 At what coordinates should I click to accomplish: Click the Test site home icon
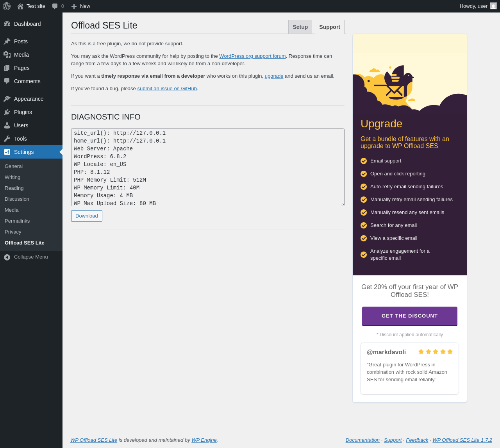point(20,6)
